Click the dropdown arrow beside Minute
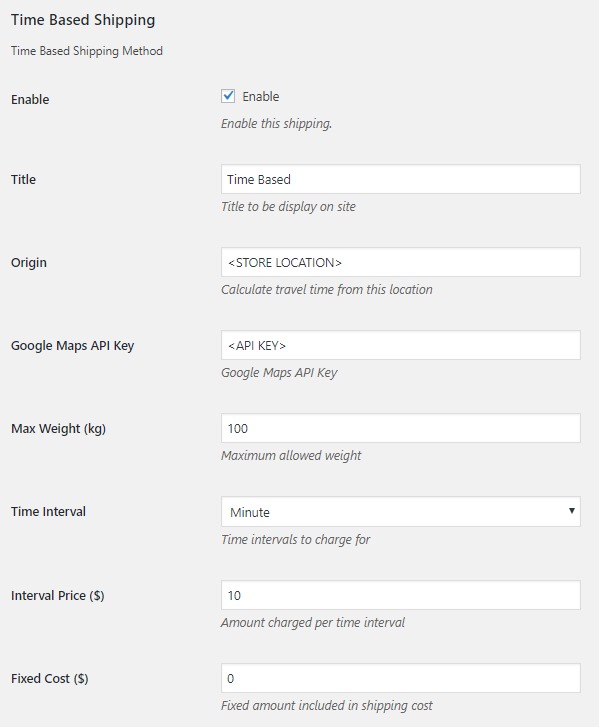 (572, 511)
